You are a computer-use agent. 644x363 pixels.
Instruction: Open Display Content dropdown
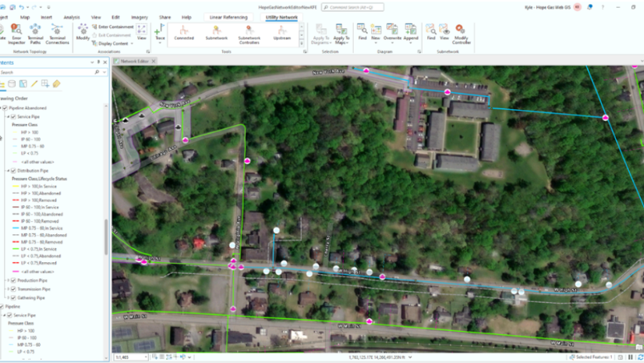pyautogui.click(x=112, y=44)
